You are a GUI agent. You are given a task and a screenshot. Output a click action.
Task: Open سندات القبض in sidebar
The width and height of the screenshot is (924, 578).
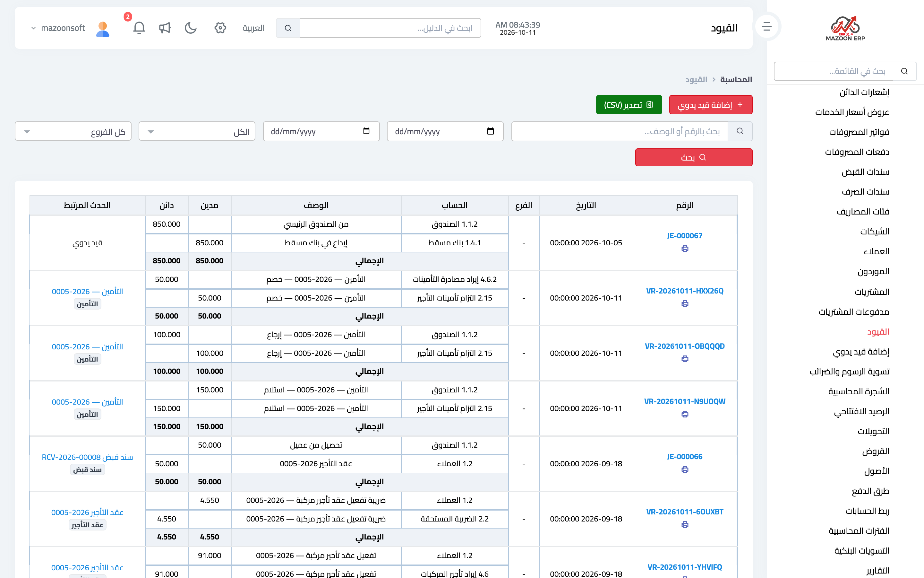(865, 172)
